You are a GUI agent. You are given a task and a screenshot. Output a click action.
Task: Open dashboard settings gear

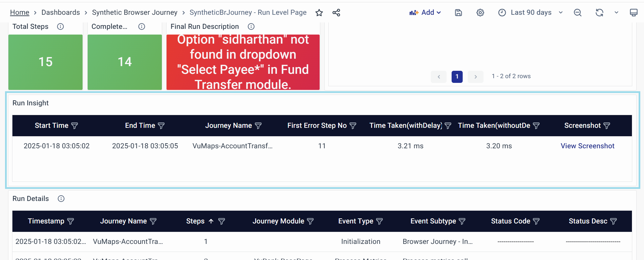click(480, 13)
